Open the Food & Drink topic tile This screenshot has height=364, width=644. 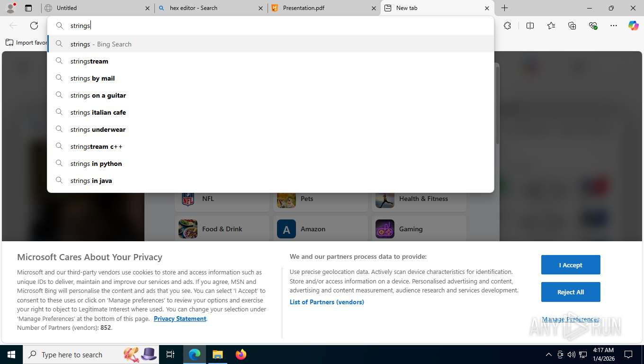point(222,229)
